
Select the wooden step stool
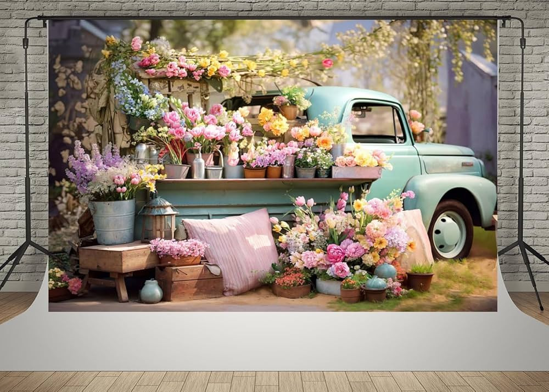[x=115, y=264]
